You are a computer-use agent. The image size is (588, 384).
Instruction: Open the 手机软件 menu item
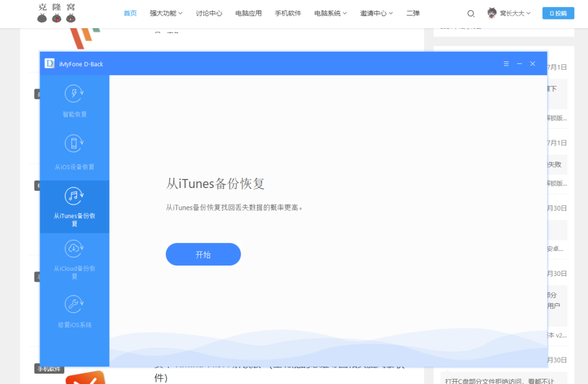tap(288, 13)
